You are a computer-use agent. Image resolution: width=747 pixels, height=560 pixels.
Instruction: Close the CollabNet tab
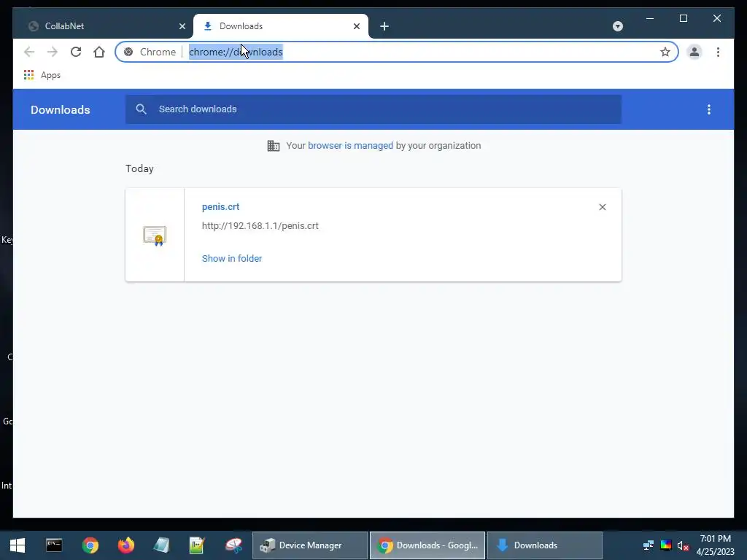[x=182, y=26]
